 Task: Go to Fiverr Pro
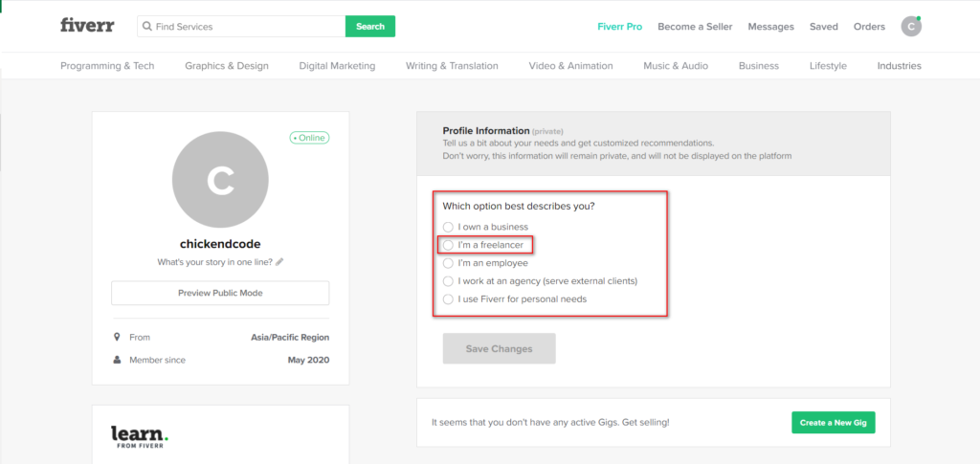pyautogui.click(x=619, y=27)
